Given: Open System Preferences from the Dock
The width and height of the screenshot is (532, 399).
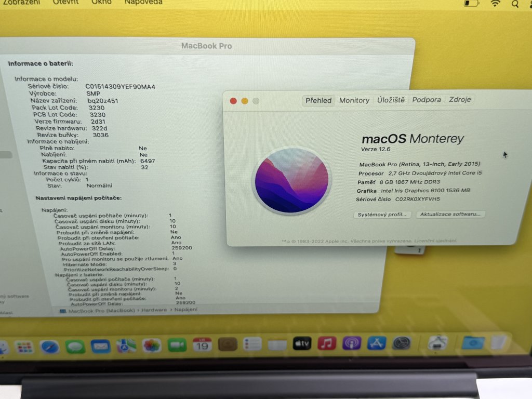Looking at the screenshot, I should (x=402, y=343).
